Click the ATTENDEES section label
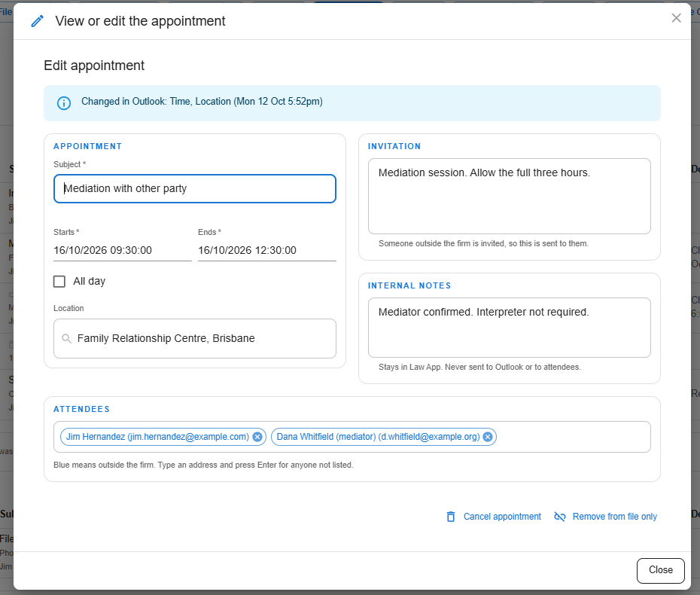 coord(81,409)
